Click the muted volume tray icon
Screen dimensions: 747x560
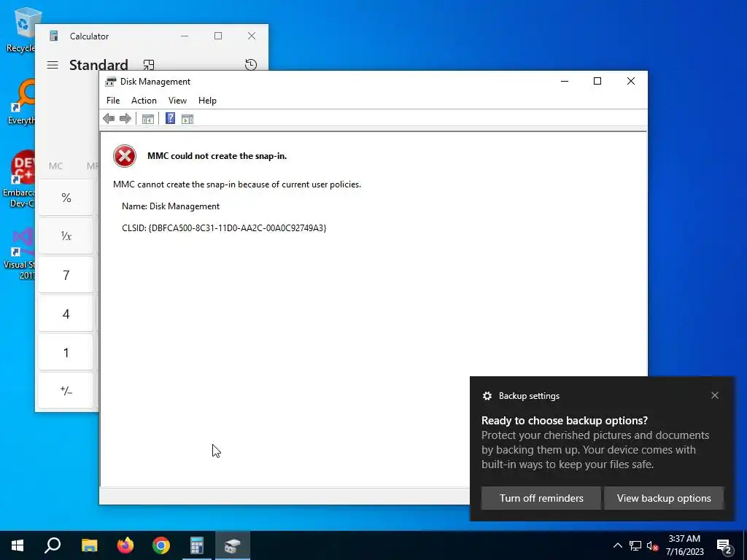pyautogui.click(x=652, y=545)
